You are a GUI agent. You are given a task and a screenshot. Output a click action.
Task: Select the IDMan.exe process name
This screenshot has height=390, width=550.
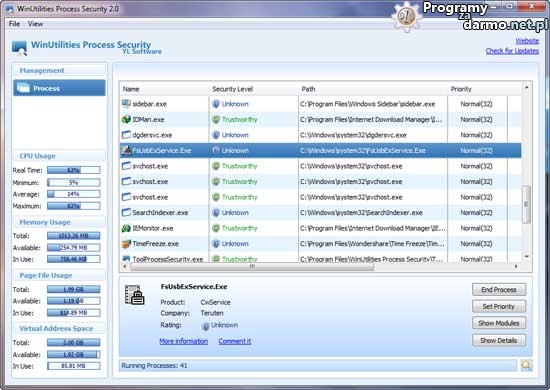pyautogui.click(x=148, y=120)
